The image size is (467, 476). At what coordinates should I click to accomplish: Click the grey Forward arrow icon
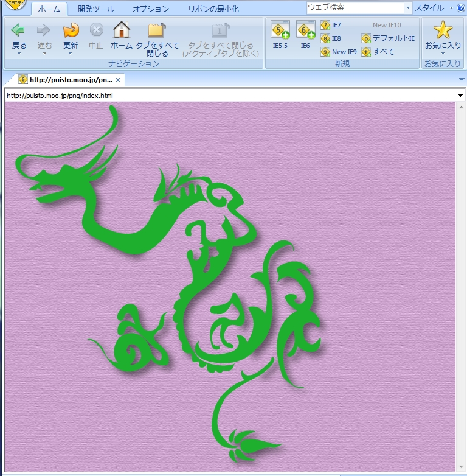pos(43,30)
